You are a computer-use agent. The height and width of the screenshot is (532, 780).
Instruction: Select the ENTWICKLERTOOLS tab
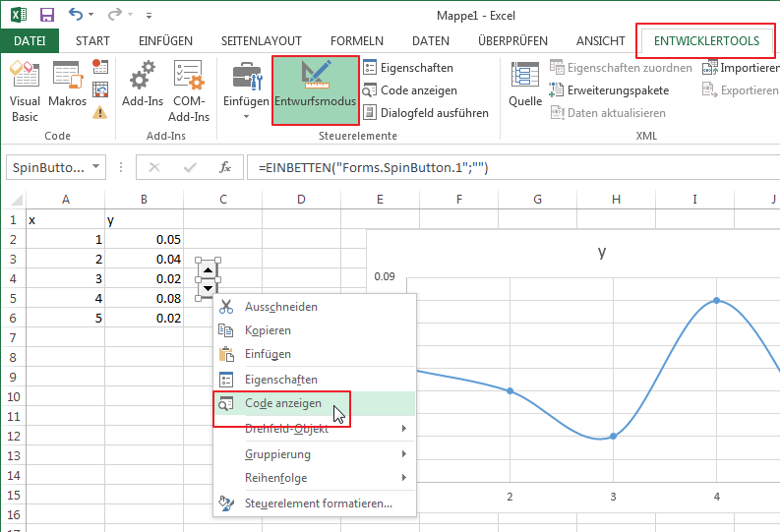coord(706,40)
